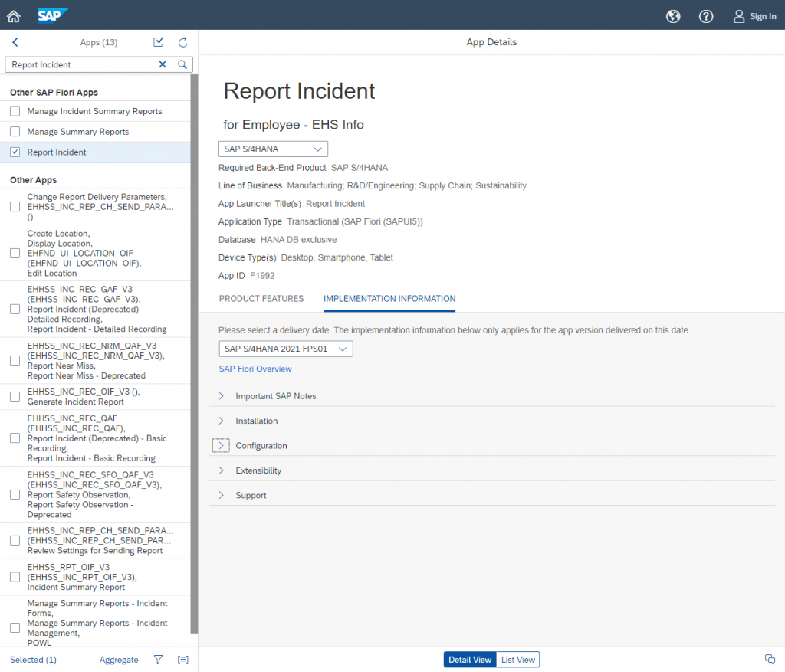Click the Edit Location entry text
This screenshot has height=672, width=785.
pos(52,274)
